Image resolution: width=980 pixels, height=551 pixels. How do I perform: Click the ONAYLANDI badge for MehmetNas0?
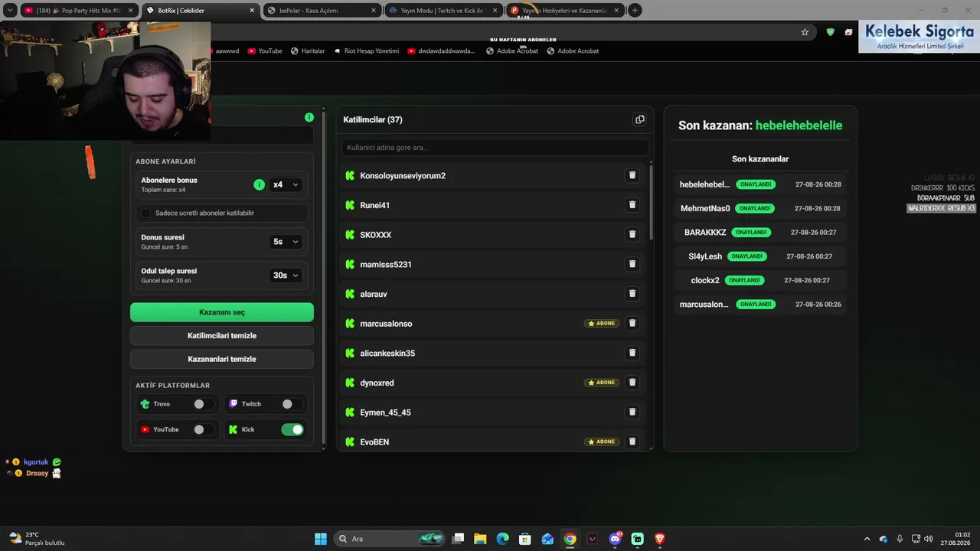(755, 208)
